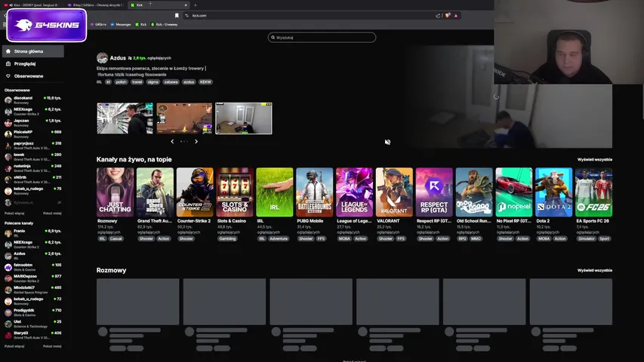Expand Obserwowane list with Pokaż więcej
644x362 pixels.
[14, 213]
